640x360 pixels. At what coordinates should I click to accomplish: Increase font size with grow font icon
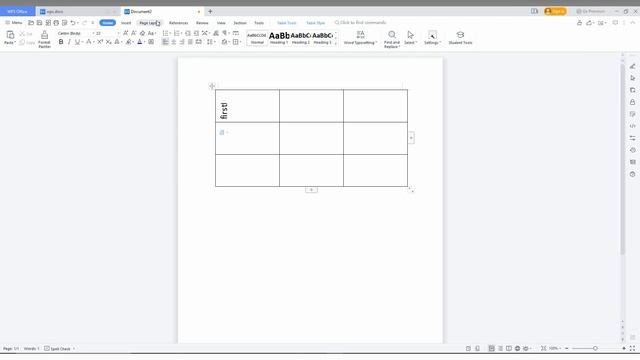126,33
